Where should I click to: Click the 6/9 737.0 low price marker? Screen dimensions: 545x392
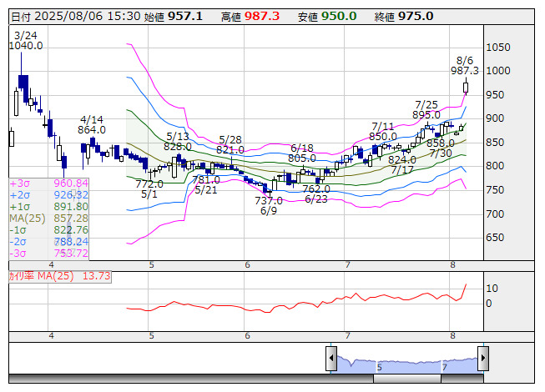tap(269, 205)
